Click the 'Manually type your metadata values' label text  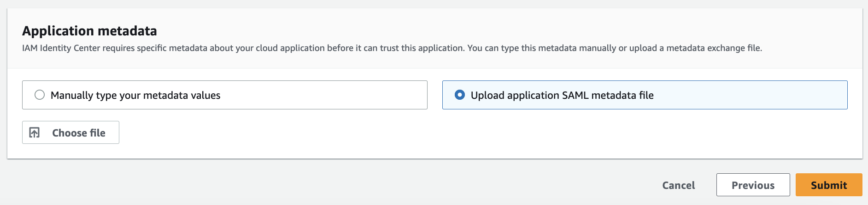point(135,96)
